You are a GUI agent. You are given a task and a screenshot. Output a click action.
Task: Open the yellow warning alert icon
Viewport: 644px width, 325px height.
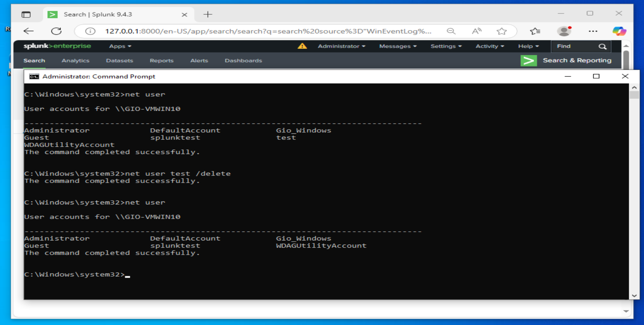coord(302,46)
